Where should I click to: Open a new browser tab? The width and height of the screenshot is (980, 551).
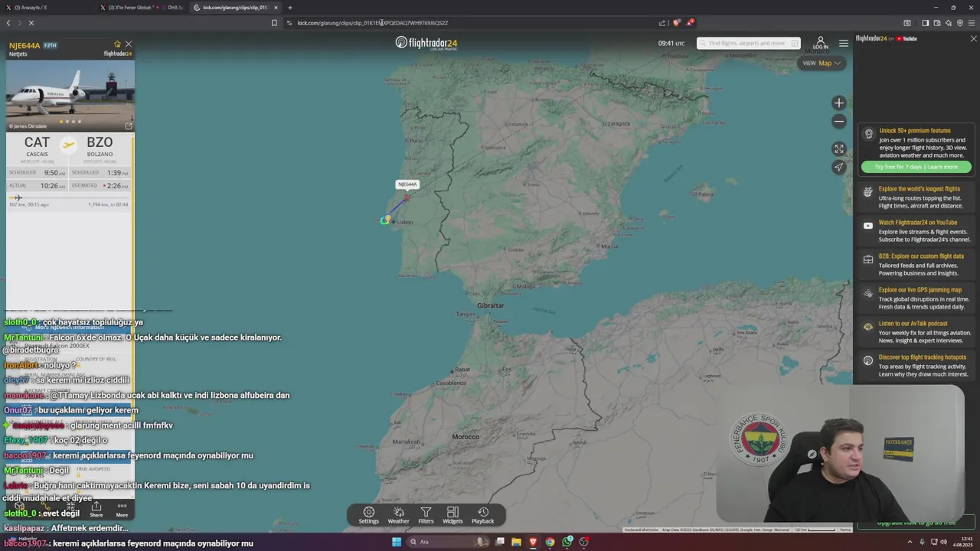click(x=289, y=8)
